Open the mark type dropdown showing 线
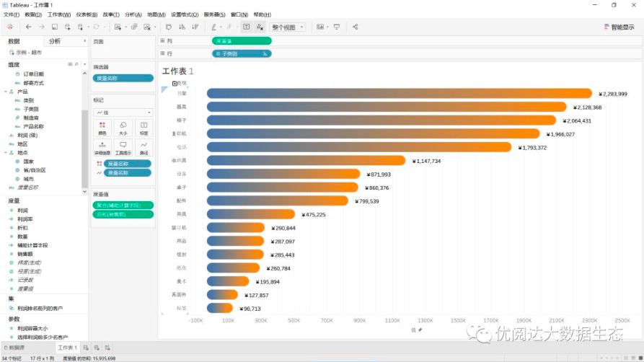 tap(123, 112)
